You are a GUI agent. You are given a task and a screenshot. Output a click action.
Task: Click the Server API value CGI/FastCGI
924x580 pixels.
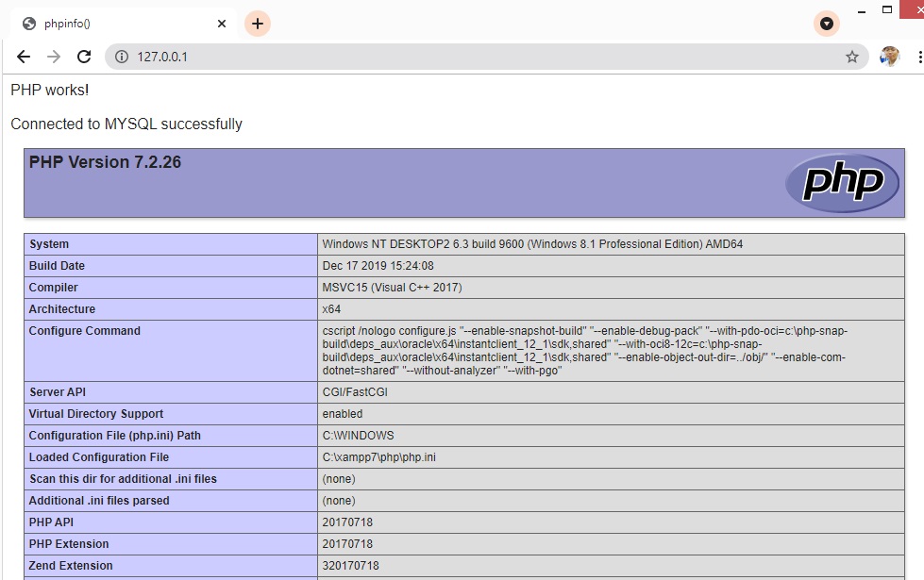point(354,392)
